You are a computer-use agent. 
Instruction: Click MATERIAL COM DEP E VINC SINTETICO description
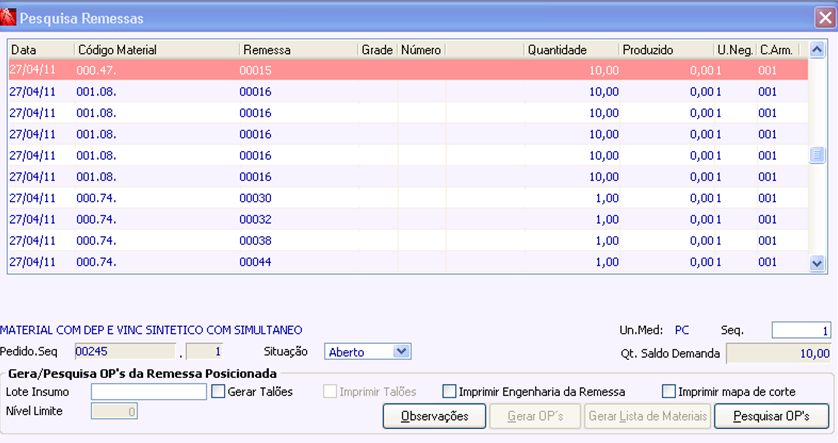tap(151, 330)
